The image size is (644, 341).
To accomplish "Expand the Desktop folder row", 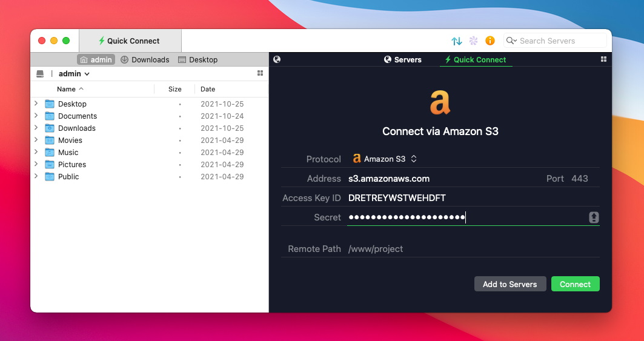I will point(36,104).
